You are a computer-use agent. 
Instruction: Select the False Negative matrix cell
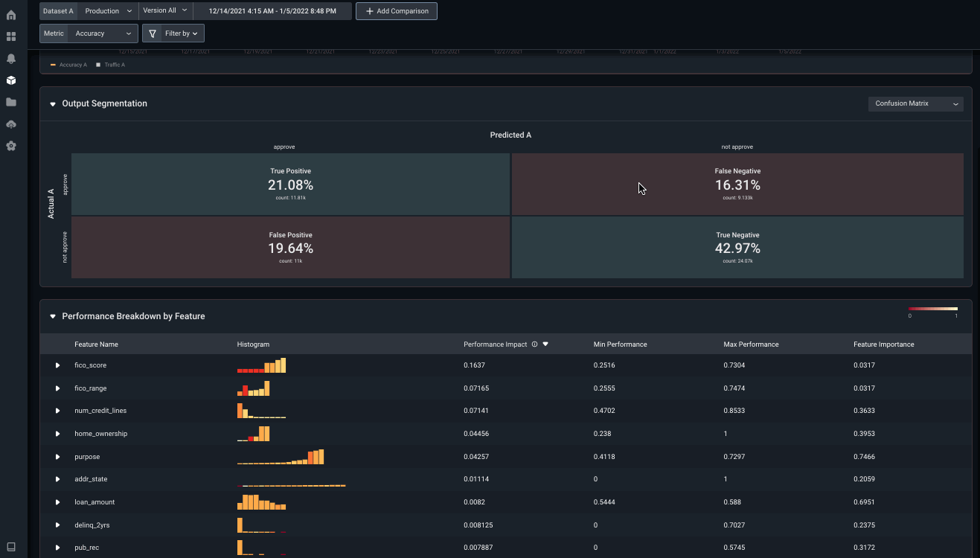click(737, 185)
